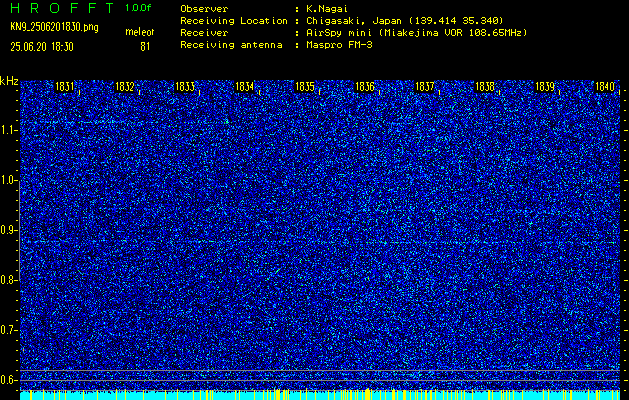Click the Receiver field label

click(x=204, y=32)
